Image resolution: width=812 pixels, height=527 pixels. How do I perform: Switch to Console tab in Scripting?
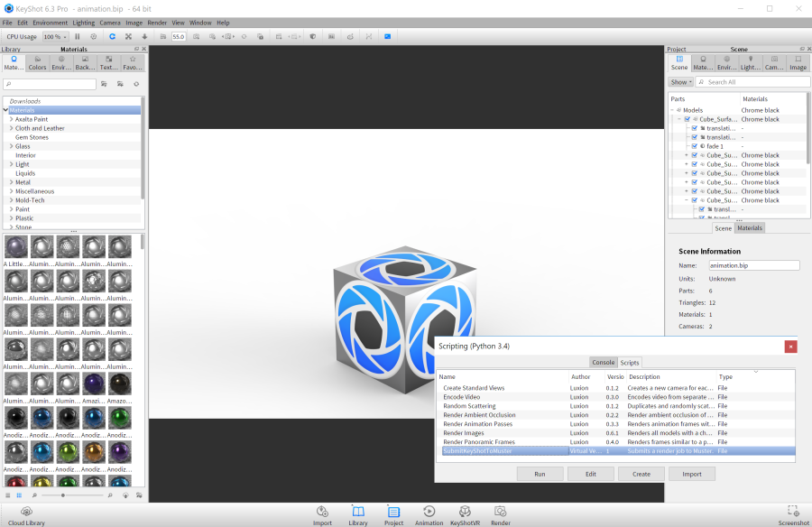click(x=604, y=362)
